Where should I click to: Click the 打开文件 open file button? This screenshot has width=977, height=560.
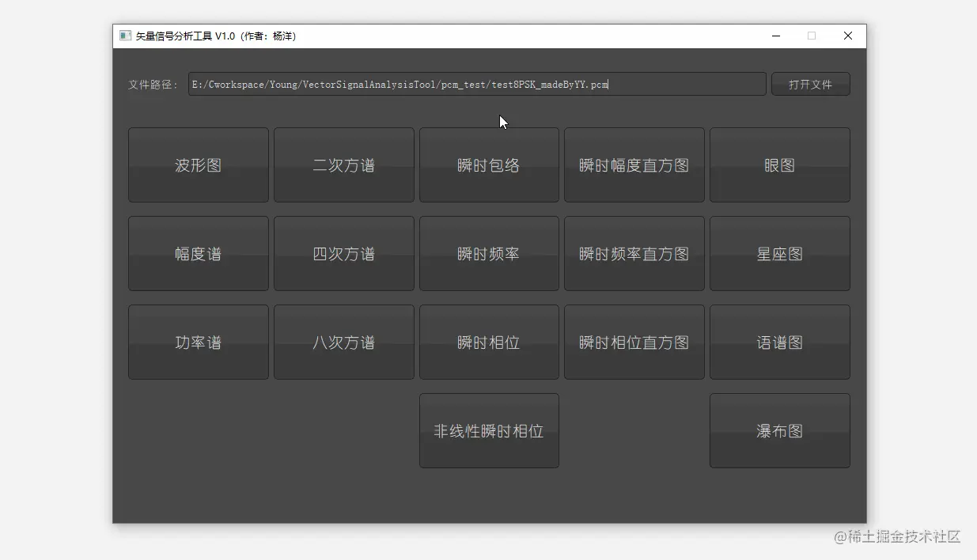810,84
